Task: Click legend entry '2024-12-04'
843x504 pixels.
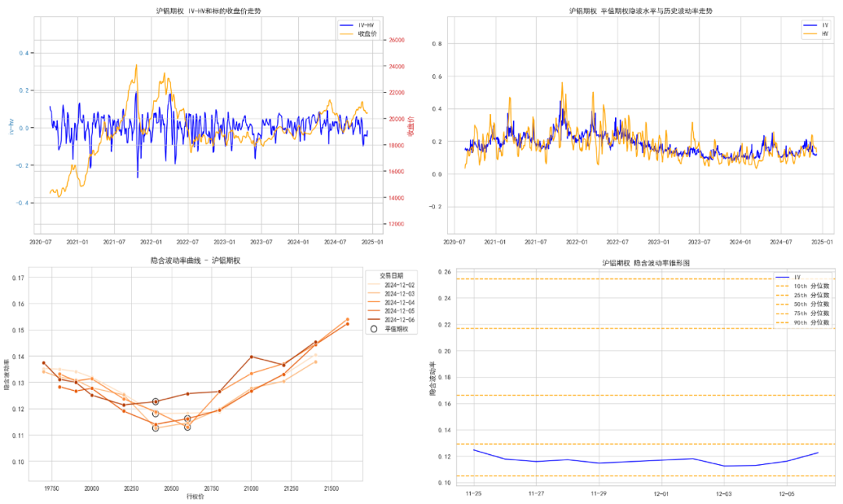Action: [391, 303]
